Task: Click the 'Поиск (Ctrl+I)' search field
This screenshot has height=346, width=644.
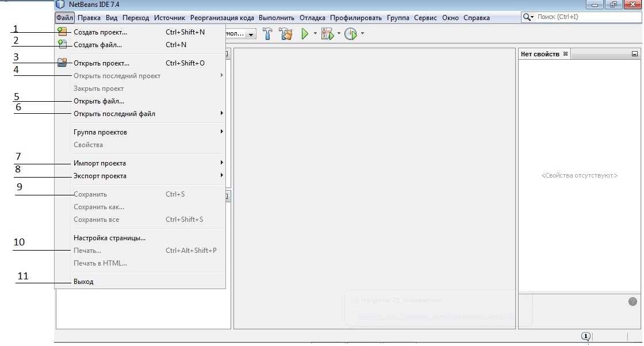Action: pyautogui.click(x=589, y=17)
